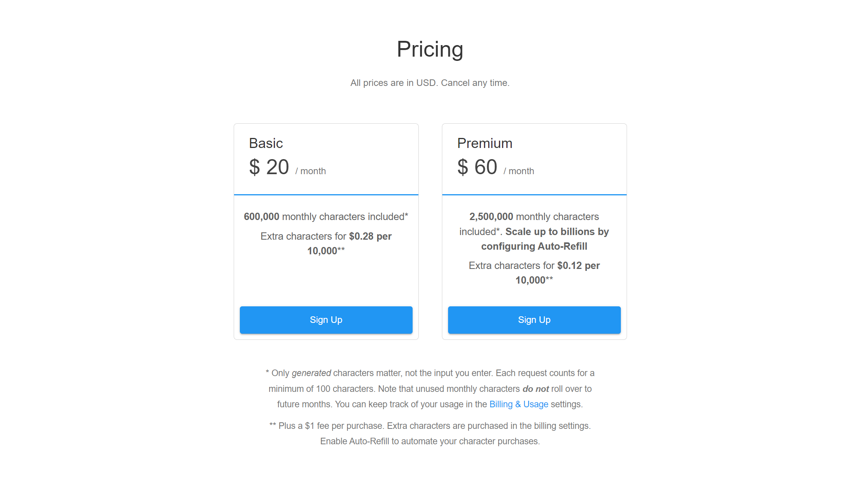Click '/ month' label in Basic card

[x=311, y=171]
